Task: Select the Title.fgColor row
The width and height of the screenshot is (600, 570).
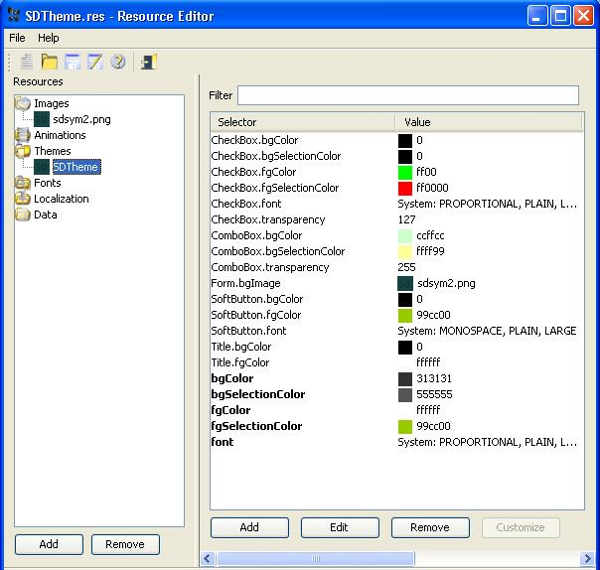Action: [397, 363]
